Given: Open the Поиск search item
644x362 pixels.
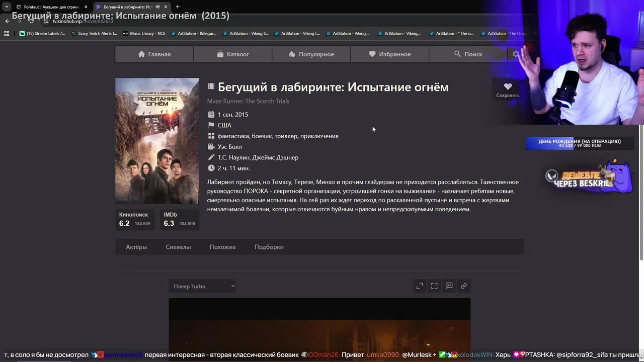Looking at the screenshot, I should [x=468, y=54].
